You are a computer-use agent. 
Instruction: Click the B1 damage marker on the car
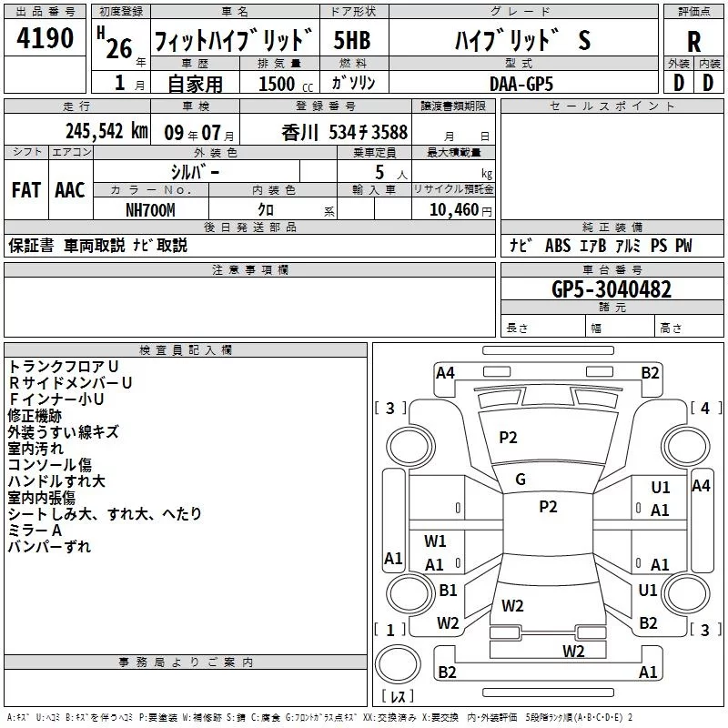pyautogui.click(x=448, y=591)
